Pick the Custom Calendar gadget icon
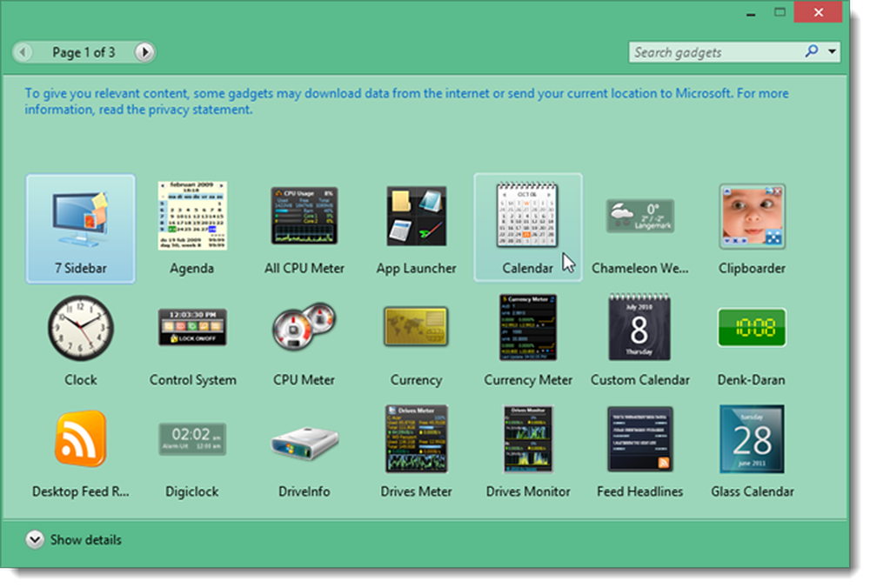The width and height of the screenshot is (870, 588). click(x=639, y=327)
